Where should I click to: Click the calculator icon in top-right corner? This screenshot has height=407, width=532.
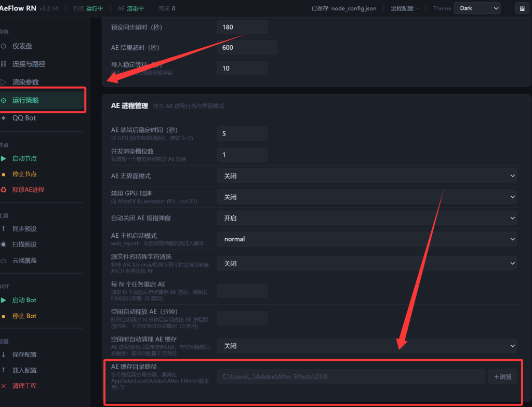522,8
